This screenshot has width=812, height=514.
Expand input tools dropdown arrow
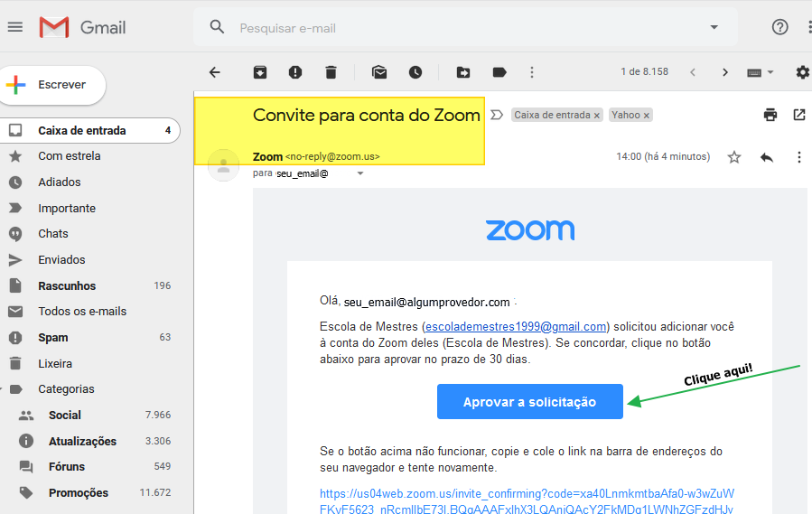click(x=770, y=72)
